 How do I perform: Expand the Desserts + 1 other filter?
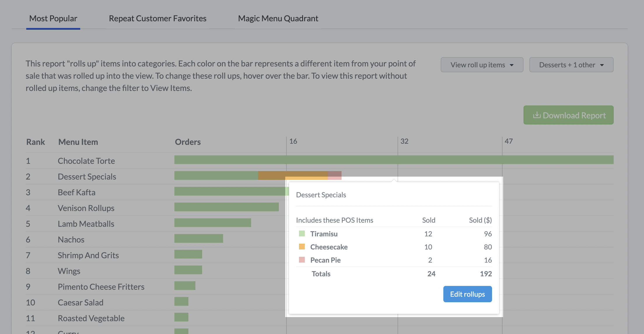pos(571,65)
